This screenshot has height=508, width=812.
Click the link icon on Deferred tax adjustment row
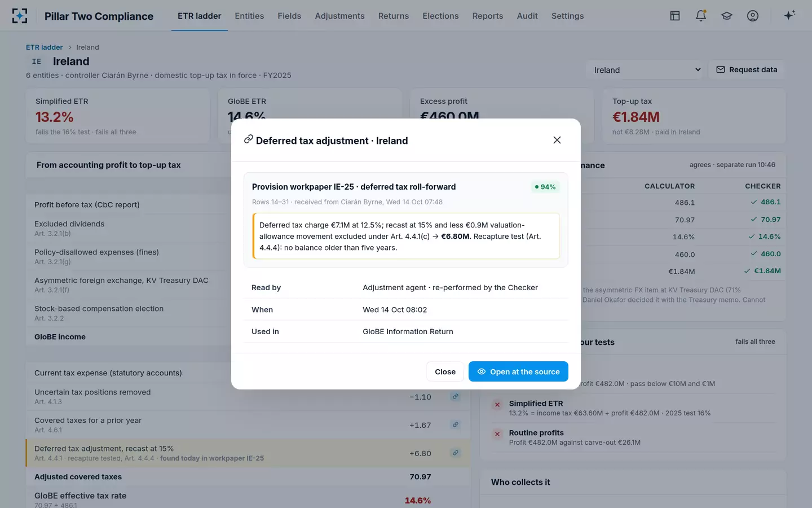click(x=455, y=453)
